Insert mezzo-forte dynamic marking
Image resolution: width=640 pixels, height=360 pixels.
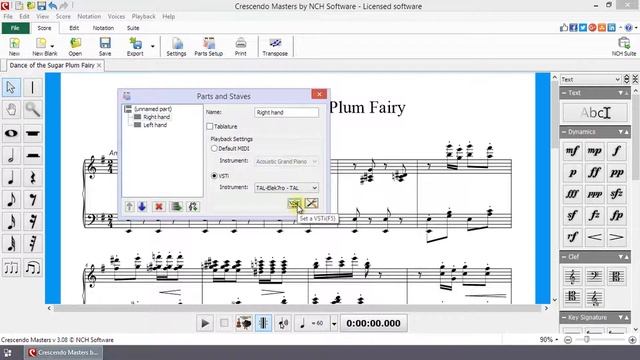[x=572, y=151]
